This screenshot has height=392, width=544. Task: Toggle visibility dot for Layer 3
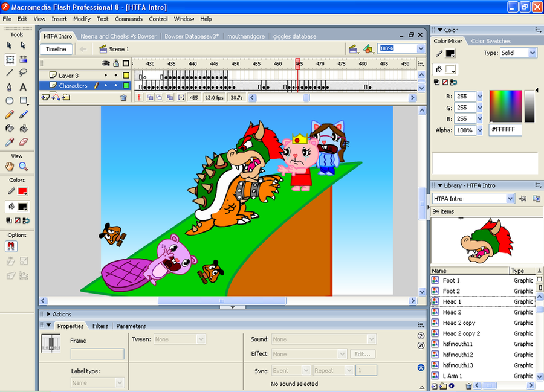[x=106, y=76]
